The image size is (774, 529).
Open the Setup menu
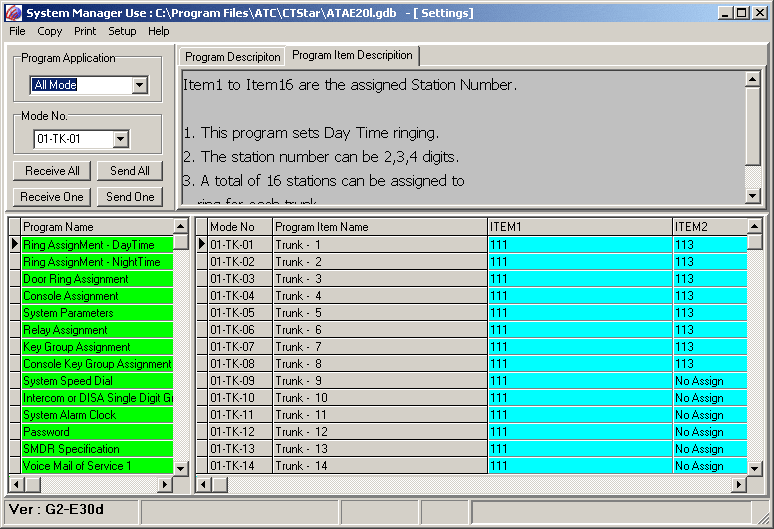tap(122, 31)
